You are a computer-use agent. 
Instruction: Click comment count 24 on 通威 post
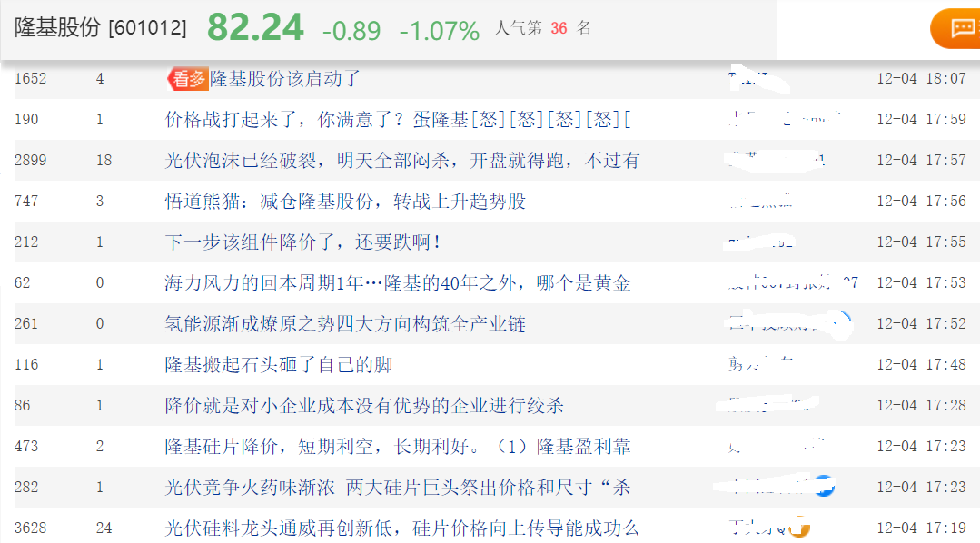104,528
